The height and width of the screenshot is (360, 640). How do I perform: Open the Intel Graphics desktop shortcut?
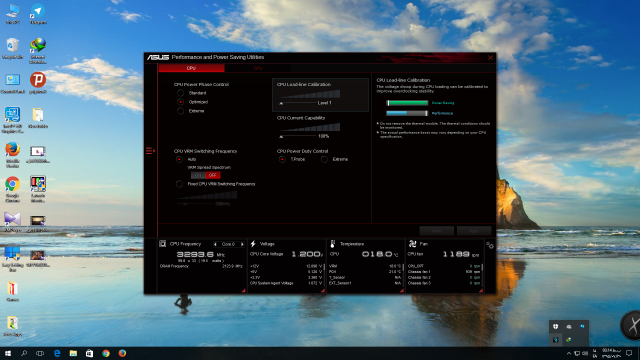coord(13,120)
